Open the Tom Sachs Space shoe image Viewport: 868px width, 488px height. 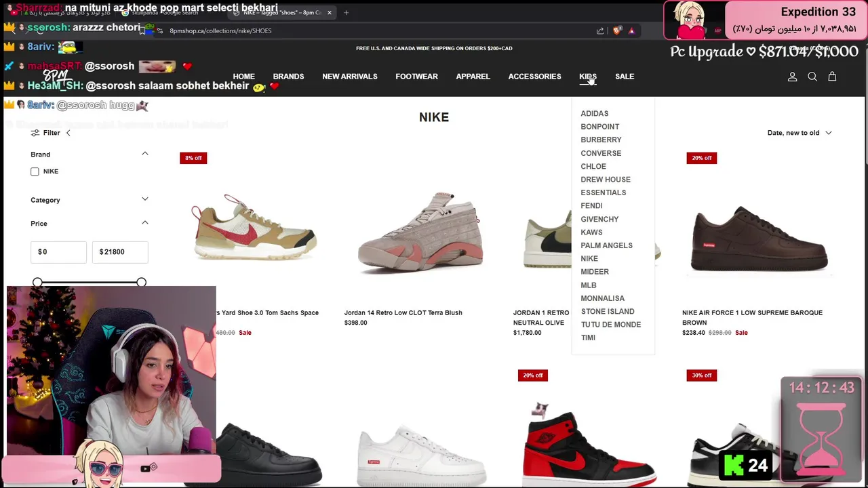tap(254, 227)
